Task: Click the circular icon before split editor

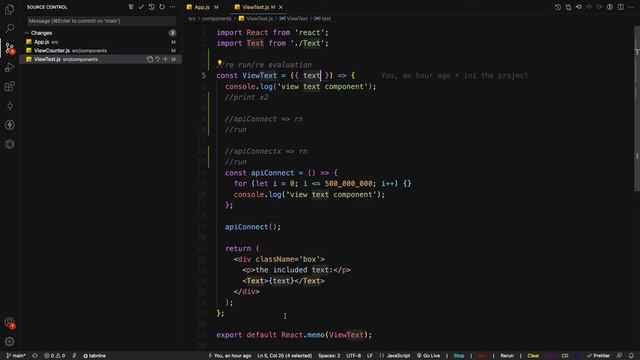Action: [x=610, y=7]
